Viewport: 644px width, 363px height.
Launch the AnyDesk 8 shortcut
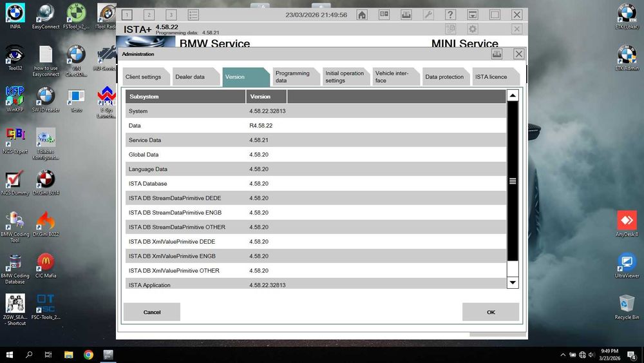click(x=627, y=224)
